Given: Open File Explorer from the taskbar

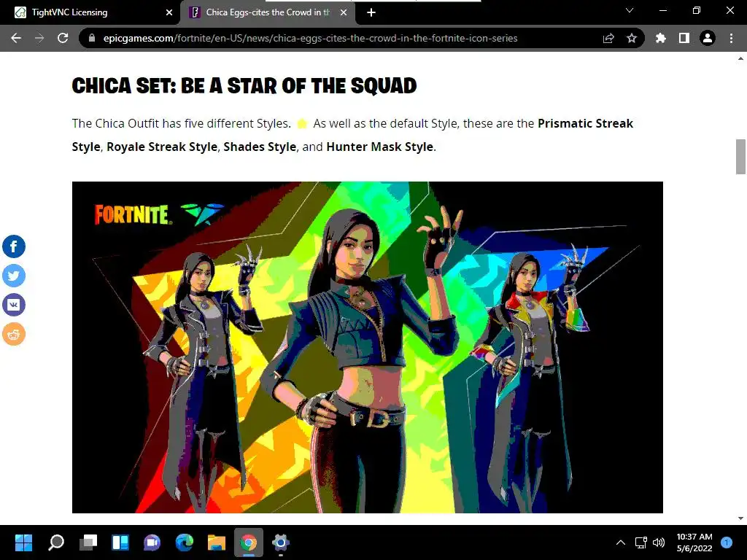Looking at the screenshot, I should pyautogui.click(x=216, y=542).
